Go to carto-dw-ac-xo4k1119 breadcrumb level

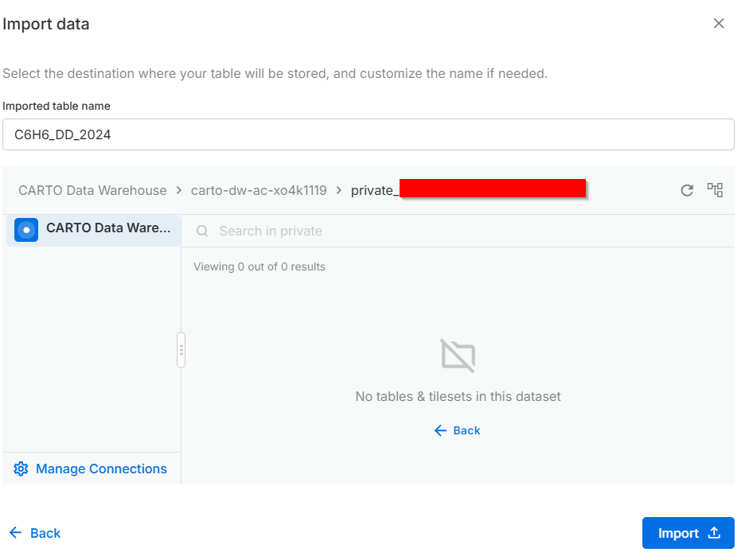pos(259,191)
